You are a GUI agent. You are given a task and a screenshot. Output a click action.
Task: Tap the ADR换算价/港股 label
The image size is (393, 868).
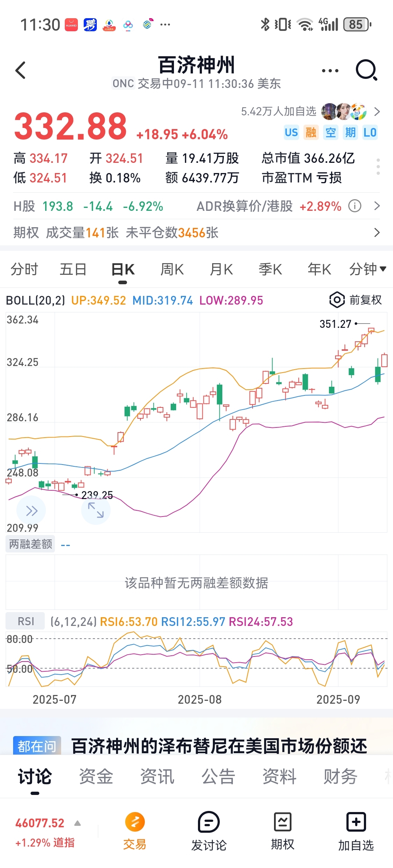point(245,206)
